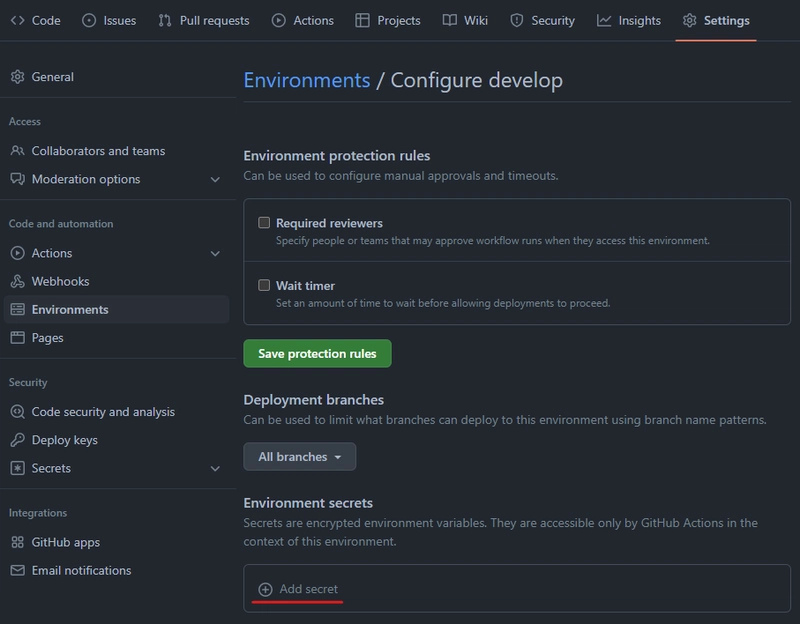Click the General gear icon in sidebar

coord(17,77)
